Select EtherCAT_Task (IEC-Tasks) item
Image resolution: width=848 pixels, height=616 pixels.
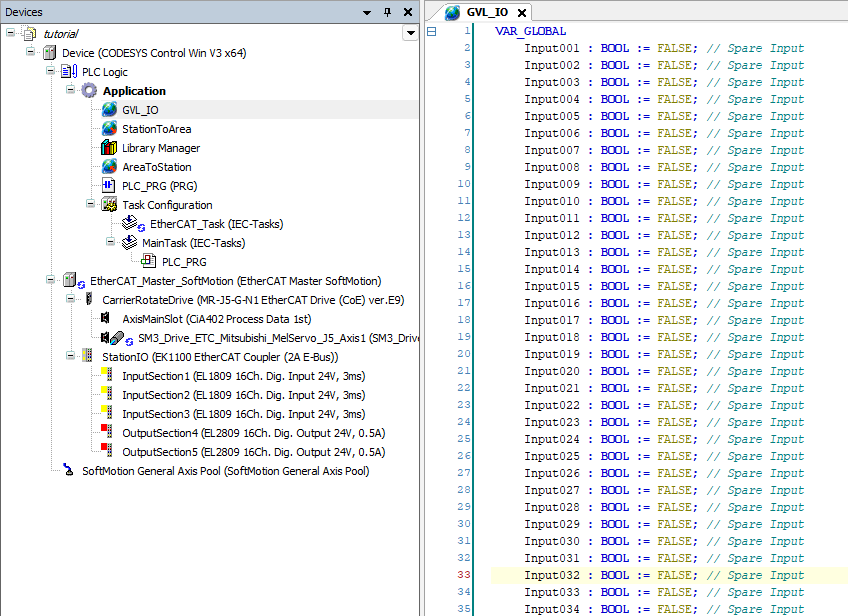point(216,224)
